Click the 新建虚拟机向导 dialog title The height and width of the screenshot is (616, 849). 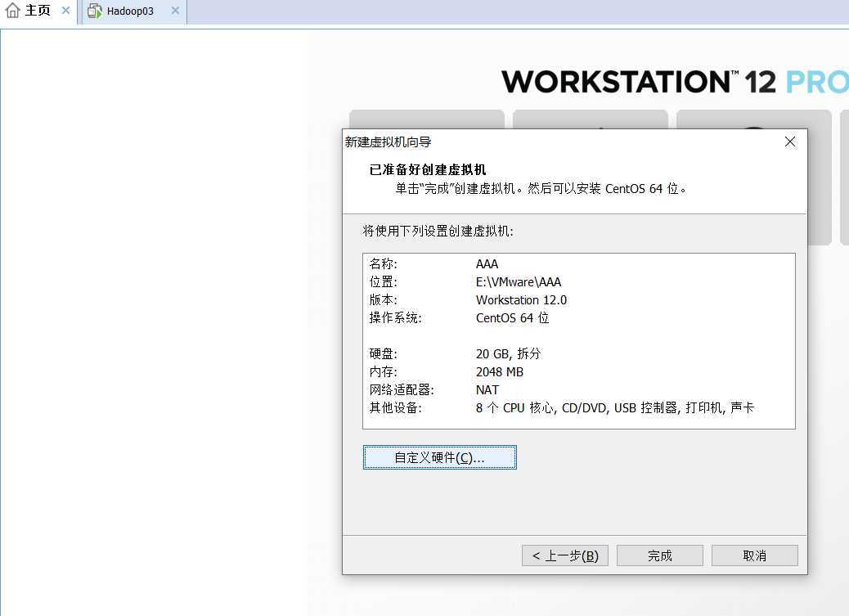388,142
